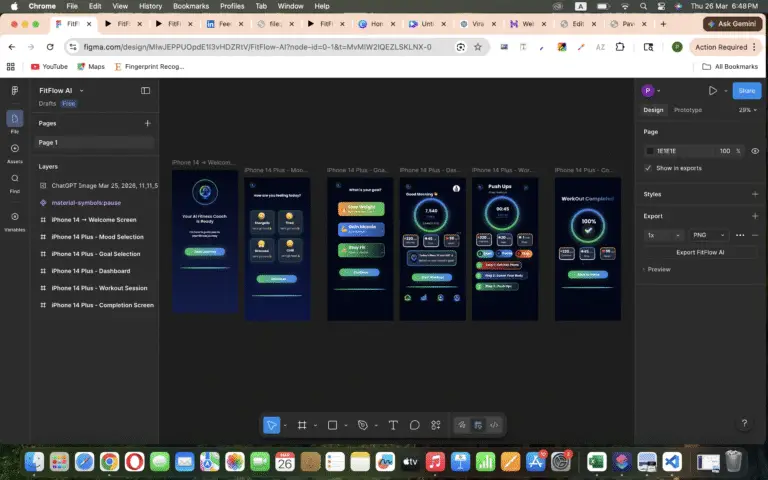Toggle the Show in exports checkbox
The width and height of the screenshot is (768, 480).
click(648, 168)
